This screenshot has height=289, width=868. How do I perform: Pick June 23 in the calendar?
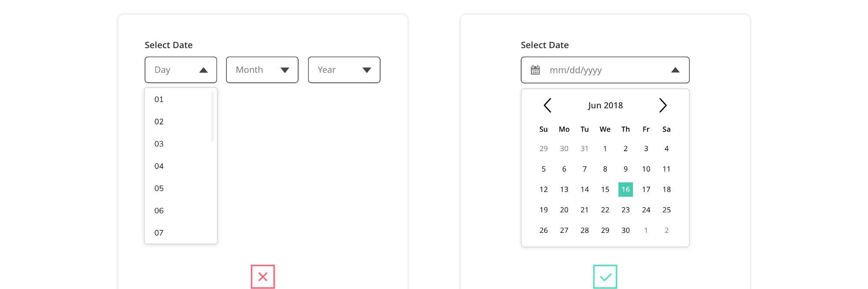coord(625,210)
